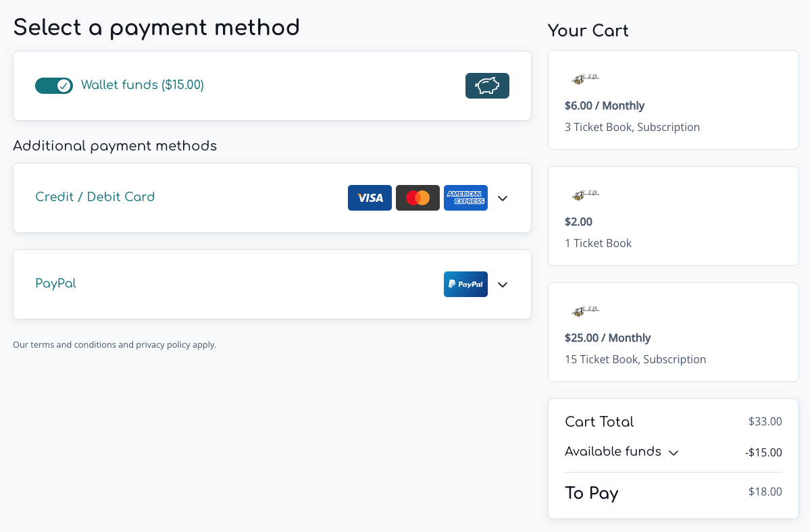Click the piggy bank wallet icon
810x532 pixels.
click(x=487, y=86)
